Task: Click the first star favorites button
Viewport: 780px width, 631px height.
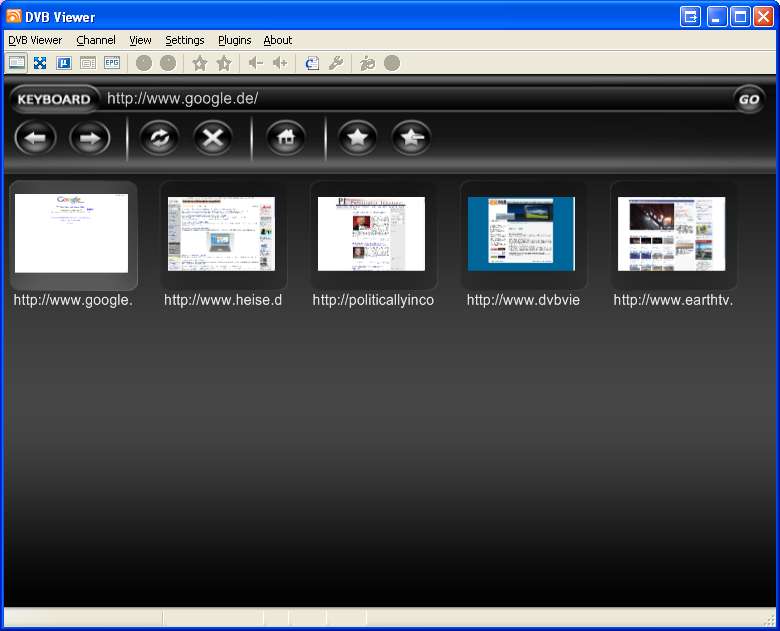Action: [x=358, y=138]
